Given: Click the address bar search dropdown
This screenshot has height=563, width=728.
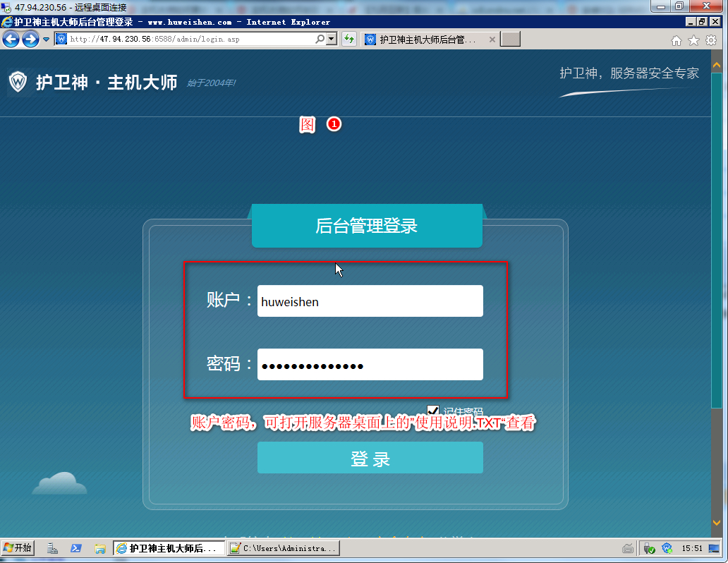Looking at the screenshot, I should [x=320, y=40].
